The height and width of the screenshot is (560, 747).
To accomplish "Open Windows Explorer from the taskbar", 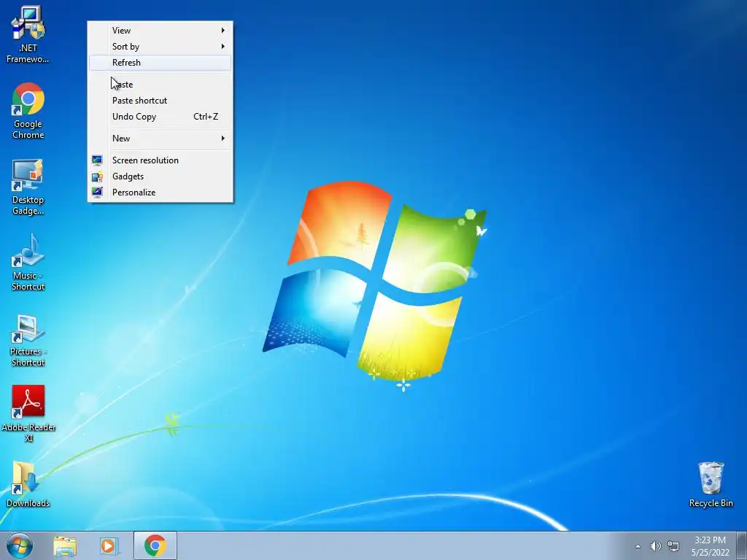I will (x=65, y=545).
